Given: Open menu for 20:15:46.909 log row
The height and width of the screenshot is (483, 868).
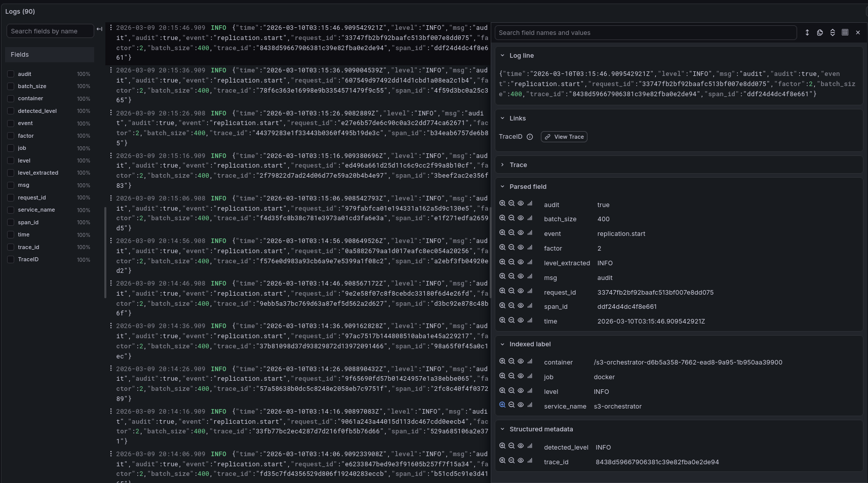Looking at the screenshot, I should [111, 27].
